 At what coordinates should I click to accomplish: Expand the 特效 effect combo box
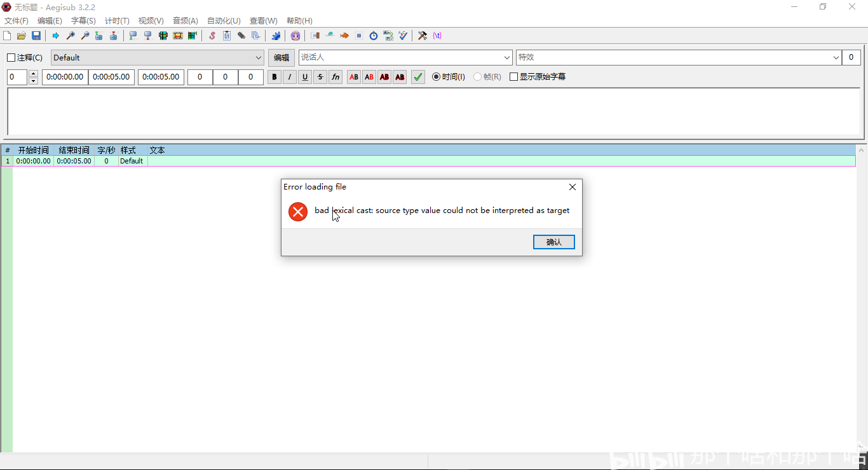tap(836, 58)
